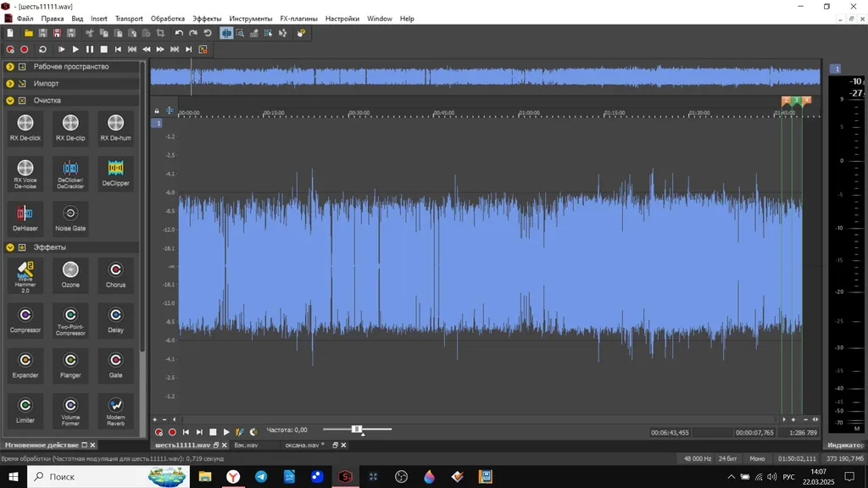Expand the Рабочее пространство section
The width and height of the screenshot is (868, 488).
point(10,67)
